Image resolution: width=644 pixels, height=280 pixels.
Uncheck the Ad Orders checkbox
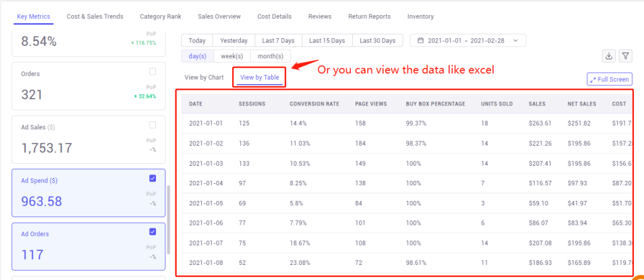click(153, 232)
